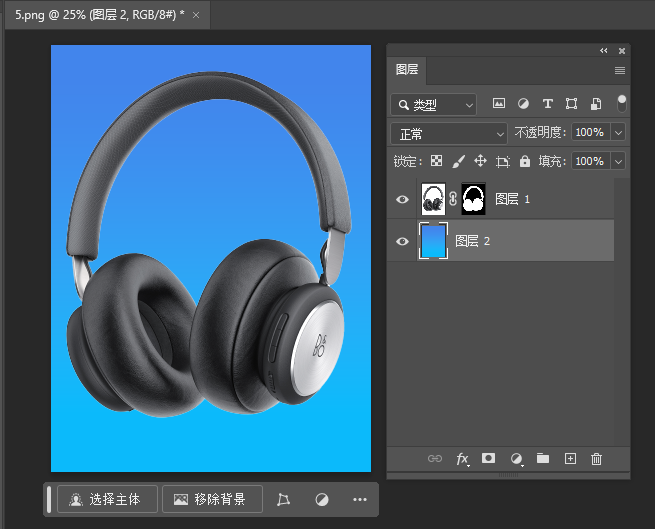Filter layers by adjustment layer icon

pyautogui.click(x=523, y=103)
